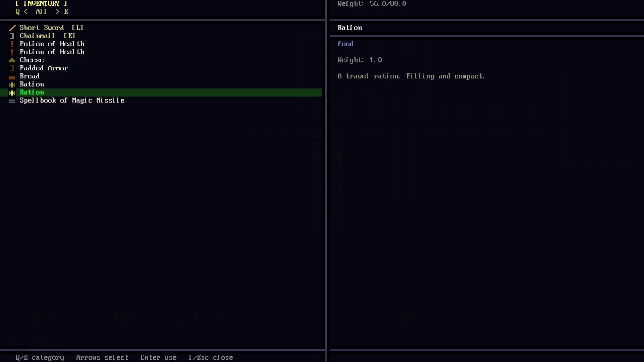Click the Chainmail armor icon
This screenshot has height=362, width=644.
pos(12,36)
